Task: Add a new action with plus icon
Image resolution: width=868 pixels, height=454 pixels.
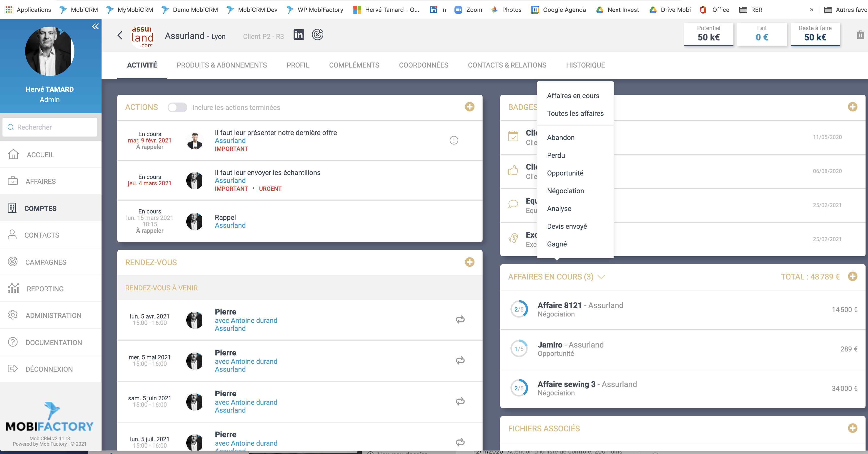Action: 469,107
